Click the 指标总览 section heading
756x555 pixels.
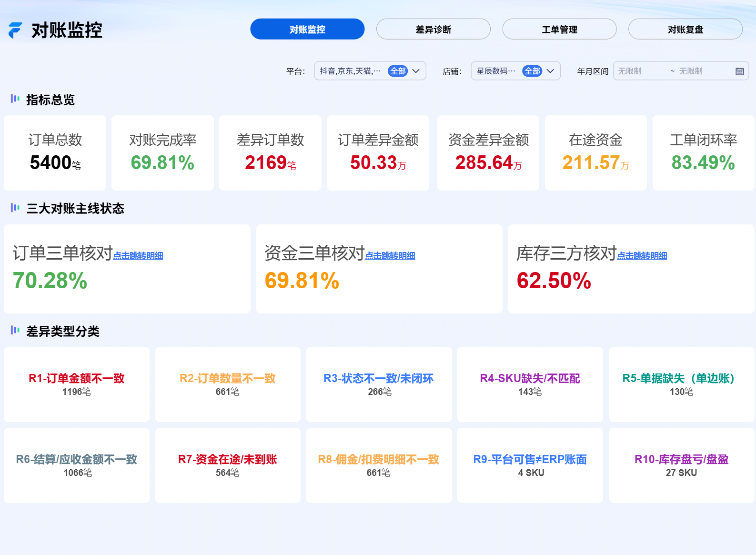tap(50, 100)
